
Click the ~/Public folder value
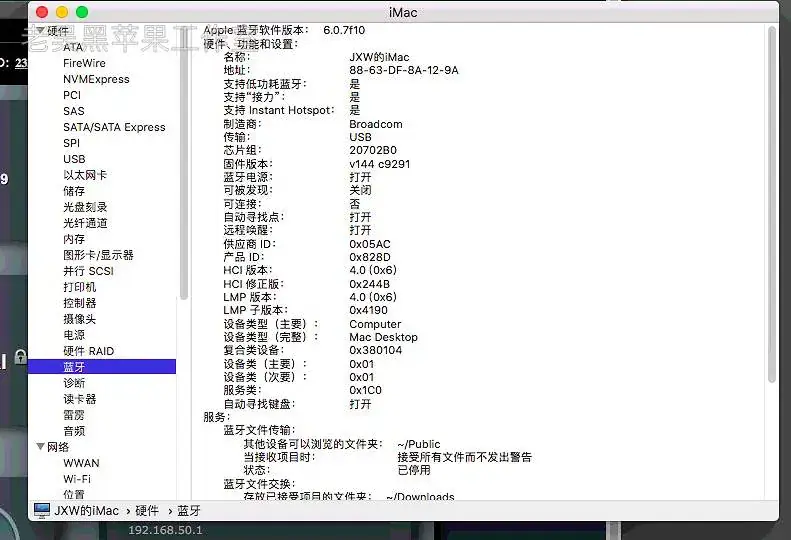pos(419,444)
